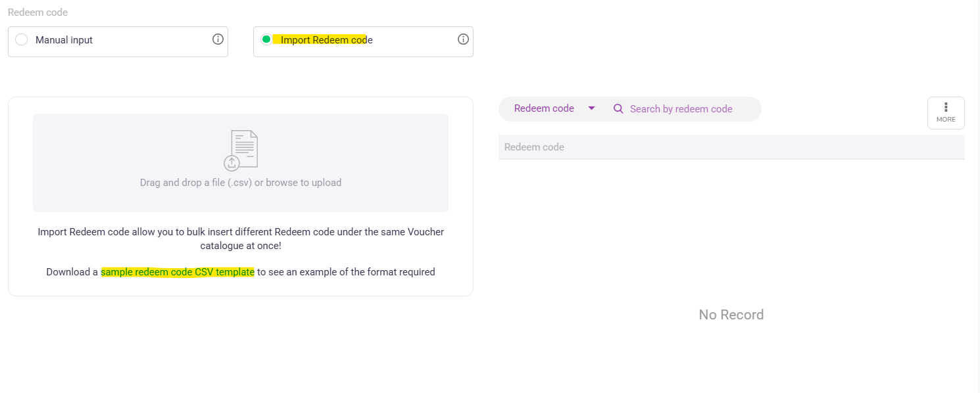Click the "Manual input" label text
Image resolution: width=980 pixels, height=393 pixels.
click(x=64, y=40)
